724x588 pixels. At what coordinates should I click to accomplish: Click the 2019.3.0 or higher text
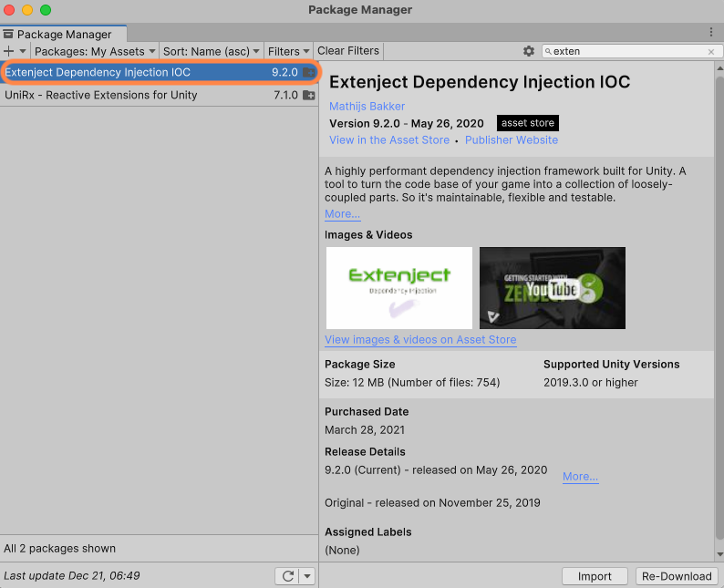point(591,383)
